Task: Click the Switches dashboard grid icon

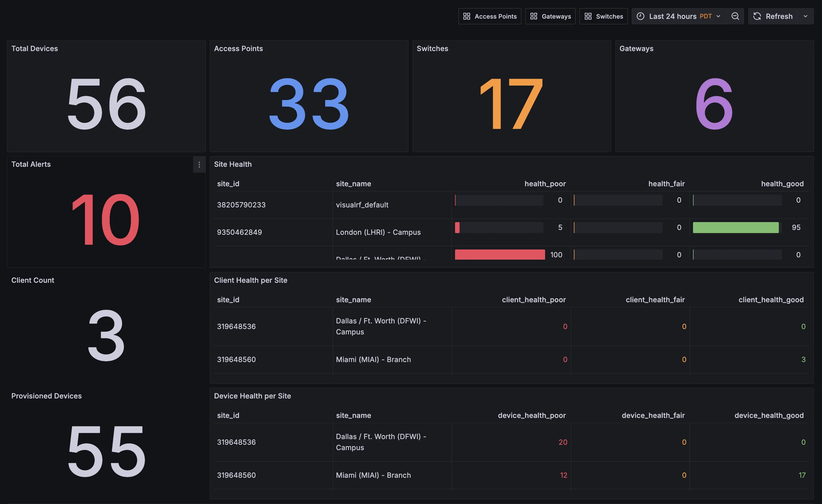Action: pos(588,16)
